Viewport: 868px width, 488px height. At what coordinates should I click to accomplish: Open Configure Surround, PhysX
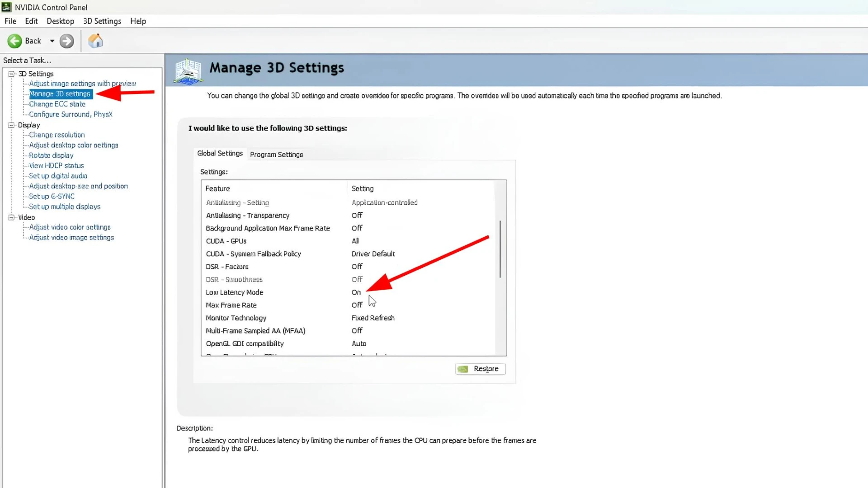coord(71,114)
